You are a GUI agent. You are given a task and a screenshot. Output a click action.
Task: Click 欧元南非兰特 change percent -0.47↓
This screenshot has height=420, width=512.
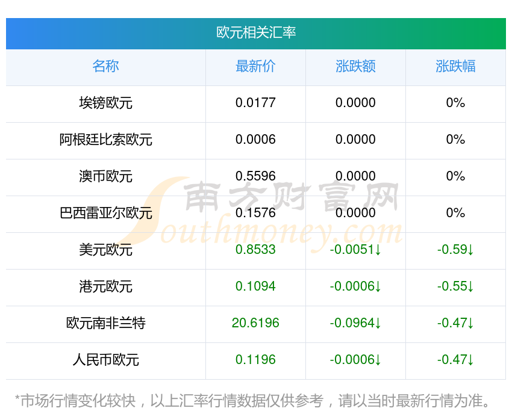(x=455, y=323)
